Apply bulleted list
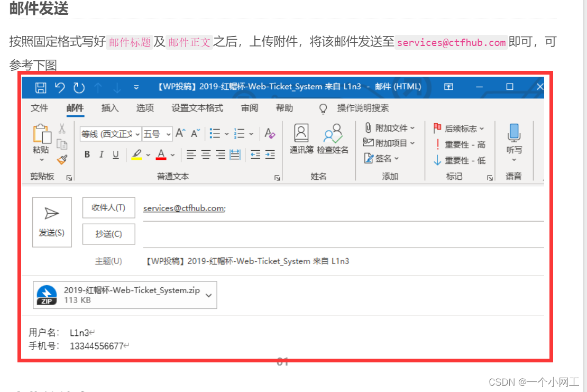This screenshot has width=587, height=392. tap(215, 133)
